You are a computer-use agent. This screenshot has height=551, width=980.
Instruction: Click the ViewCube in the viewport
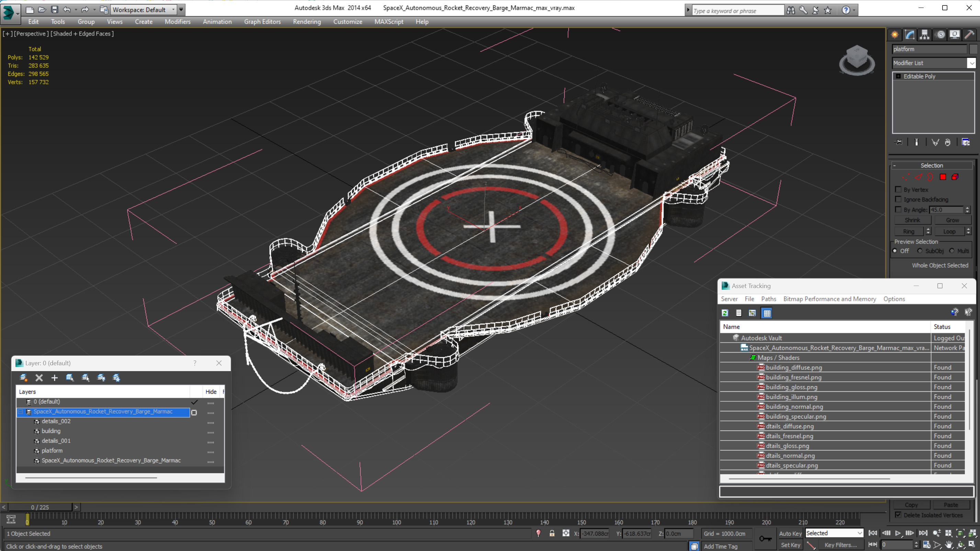coord(857,60)
